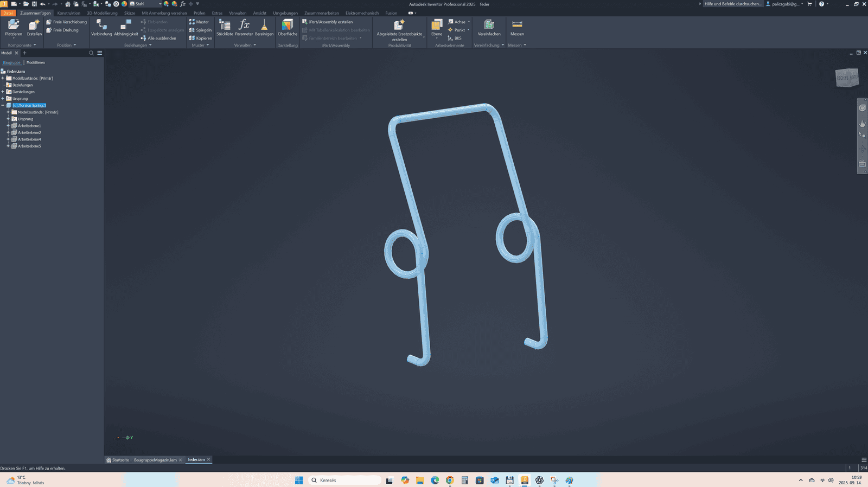Open the model browser hamburger menu

pyautogui.click(x=100, y=53)
